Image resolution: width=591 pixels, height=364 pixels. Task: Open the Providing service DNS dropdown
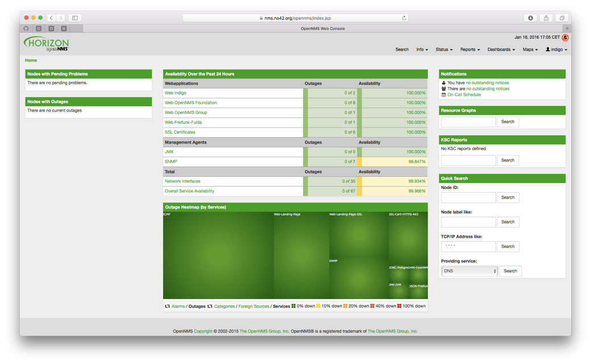pyautogui.click(x=469, y=271)
